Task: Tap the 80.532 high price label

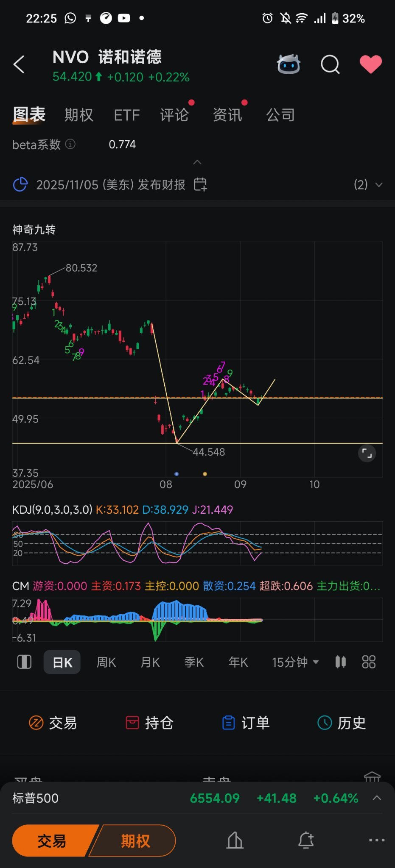Action: 81,268
